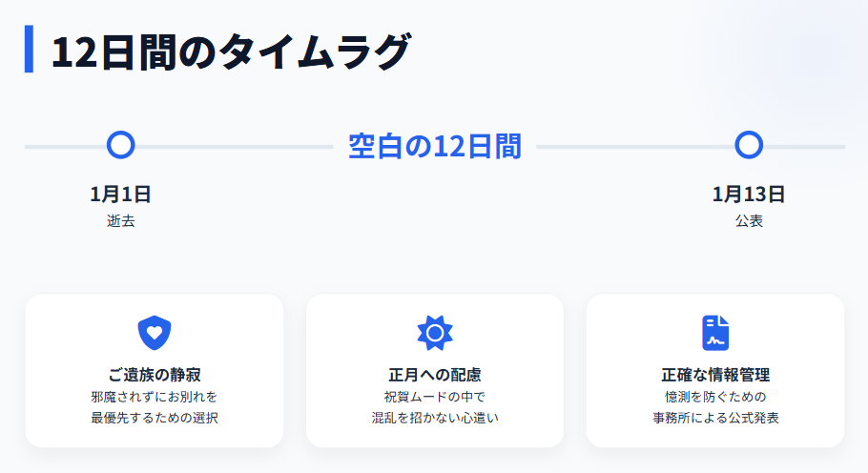Select the 正月への配慮 card title

[x=435, y=375]
